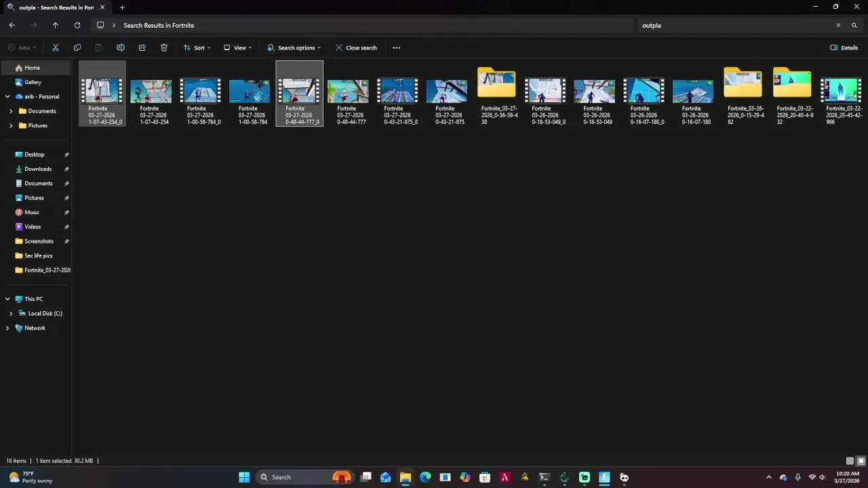Navigate up one folder level arrow

56,25
